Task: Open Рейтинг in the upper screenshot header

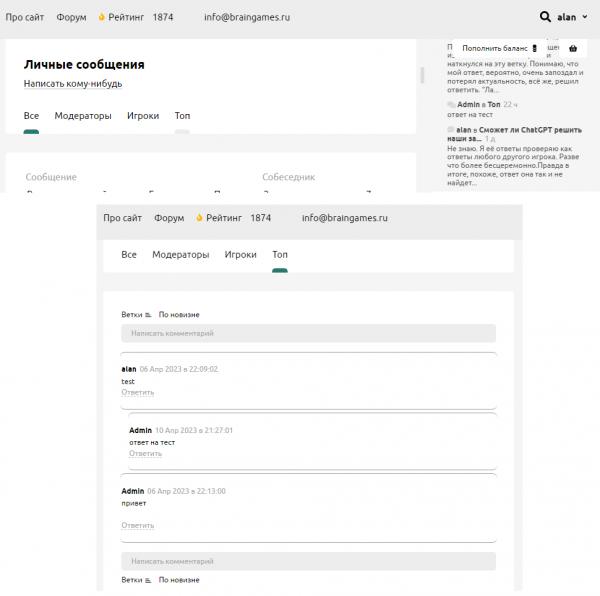Action: pyautogui.click(x=126, y=17)
